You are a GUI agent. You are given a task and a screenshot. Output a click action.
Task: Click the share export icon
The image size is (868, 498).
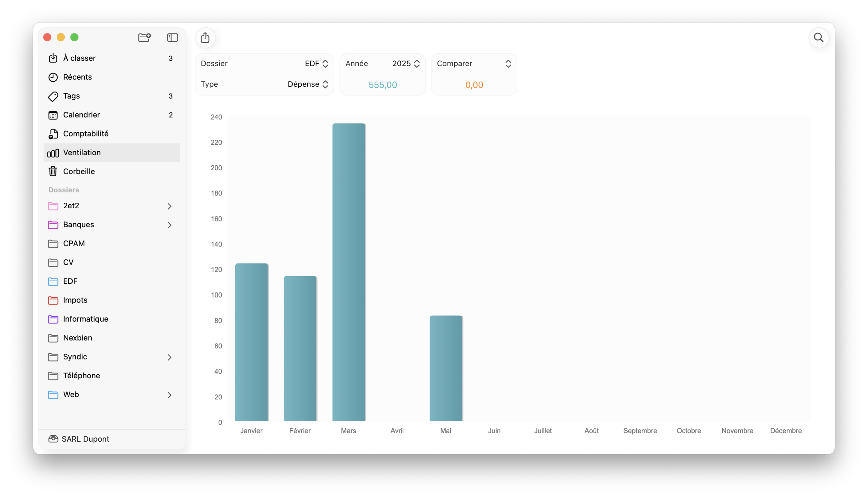(x=205, y=37)
